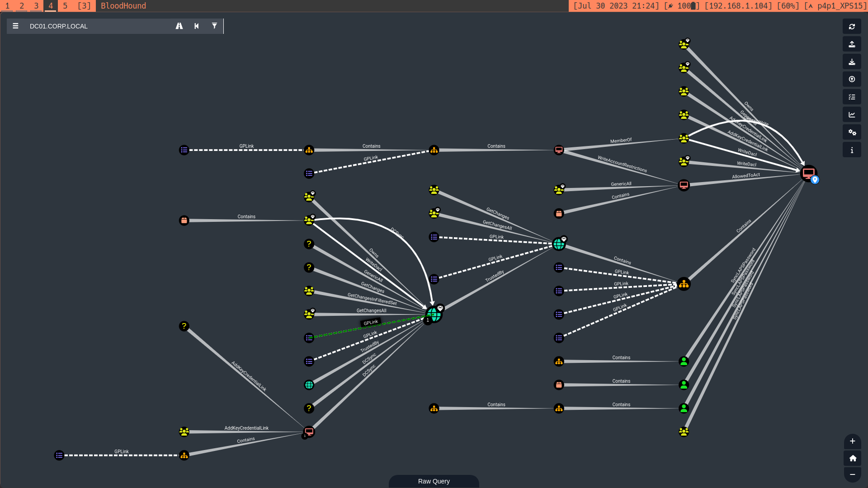Click the refresh graph icon
This screenshot has width=868, height=488.
(852, 27)
